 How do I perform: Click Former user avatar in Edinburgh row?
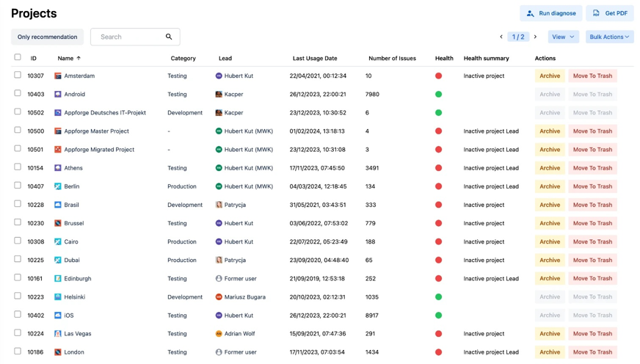click(x=219, y=279)
